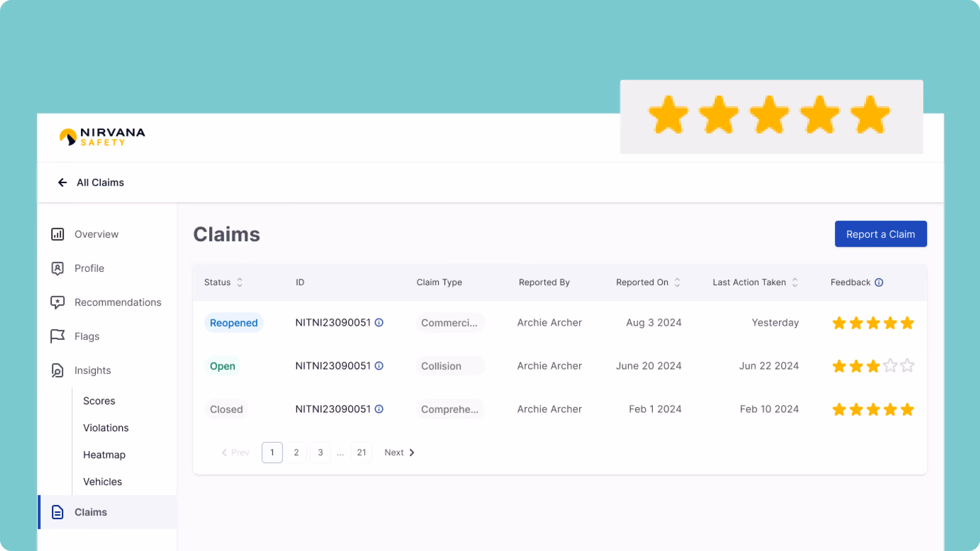
Task: Open Scores under Insights
Action: [x=99, y=401]
